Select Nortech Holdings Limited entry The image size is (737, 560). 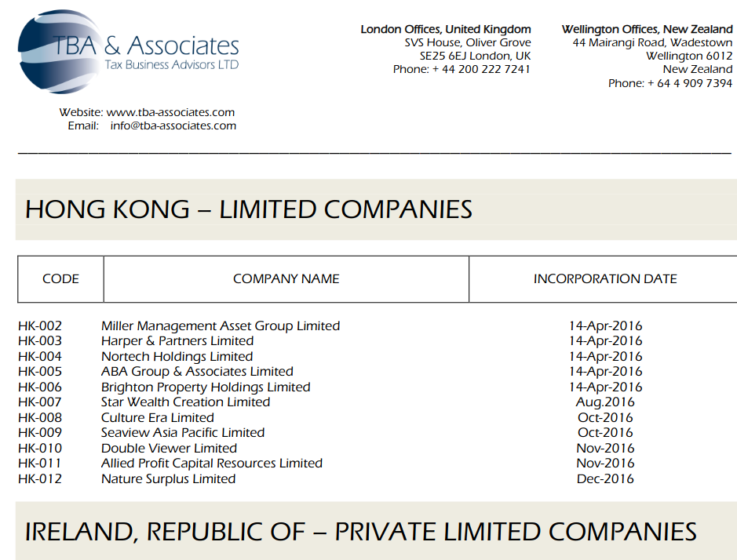coord(177,356)
